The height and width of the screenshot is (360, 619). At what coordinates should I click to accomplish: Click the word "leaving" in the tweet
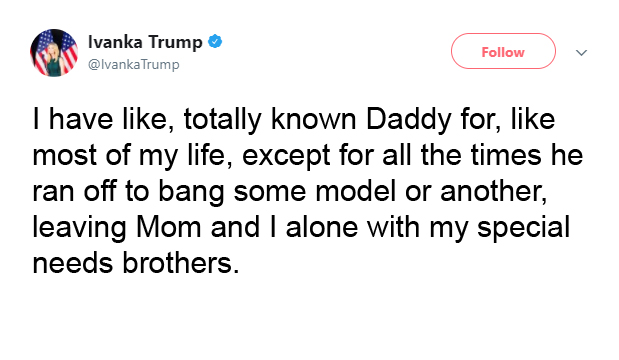[x=79, y=229]
